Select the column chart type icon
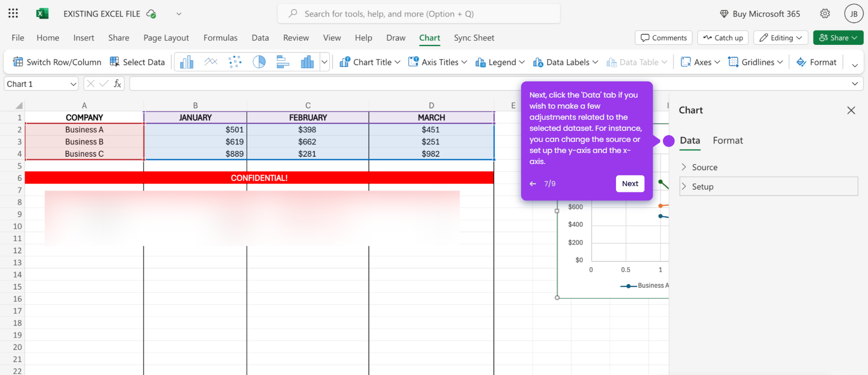868x375 pixels. [x=187, y=62]
